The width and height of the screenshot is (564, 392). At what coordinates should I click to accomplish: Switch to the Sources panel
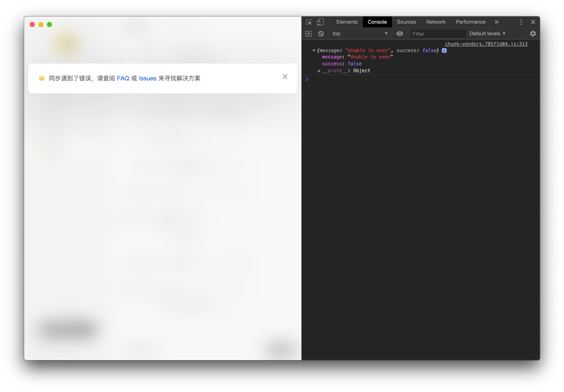tap(406, 22)
